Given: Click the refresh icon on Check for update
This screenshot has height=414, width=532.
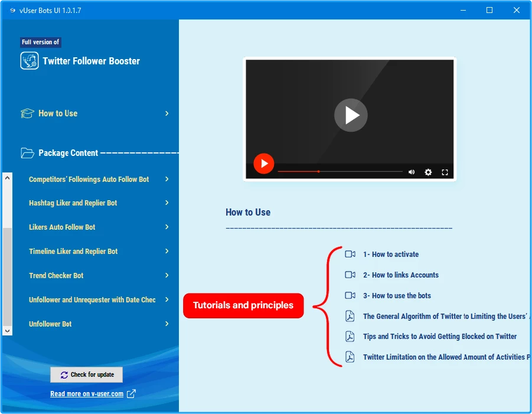Looking at the screenshot, I should (x=64, y=375).
